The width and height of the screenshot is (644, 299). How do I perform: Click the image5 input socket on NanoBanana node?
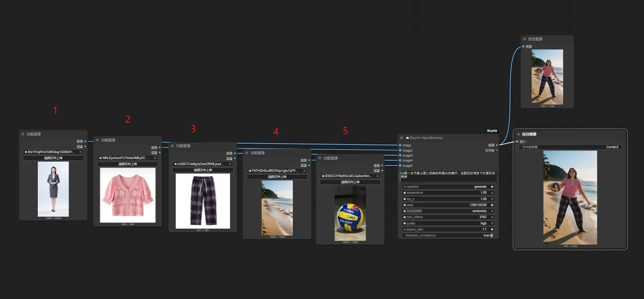tap(400, 165)
